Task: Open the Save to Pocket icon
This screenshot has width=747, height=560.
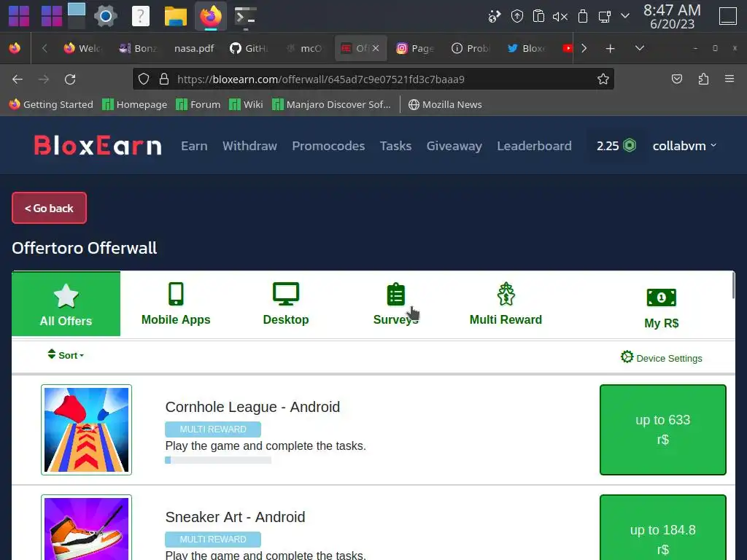Action: tap(677, 79)
